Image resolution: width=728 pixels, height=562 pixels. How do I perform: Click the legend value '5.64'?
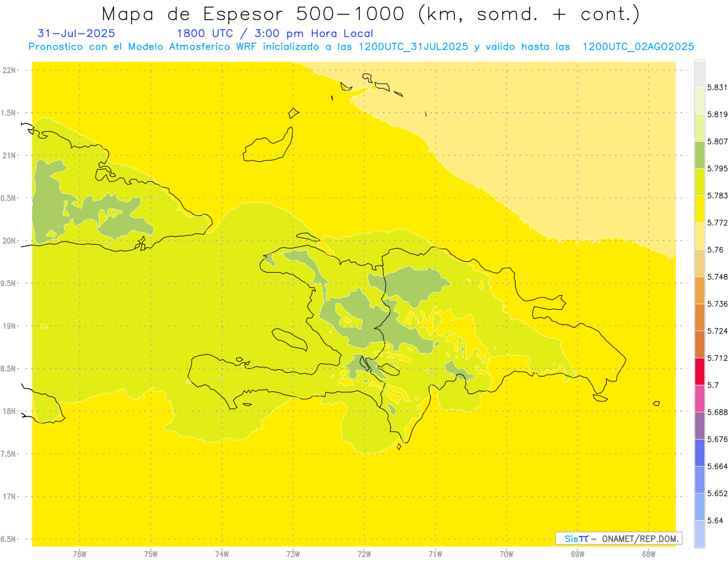point(715,520)
